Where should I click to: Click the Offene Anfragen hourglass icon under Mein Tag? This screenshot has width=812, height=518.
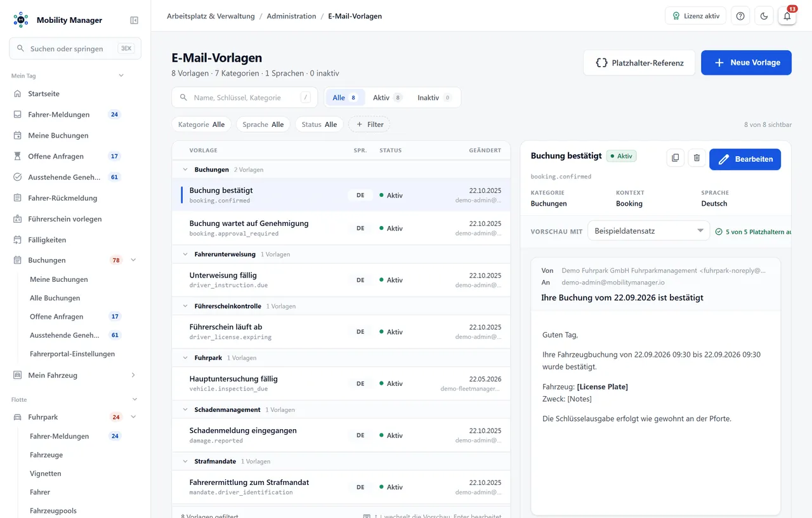[x=18, y=156]
